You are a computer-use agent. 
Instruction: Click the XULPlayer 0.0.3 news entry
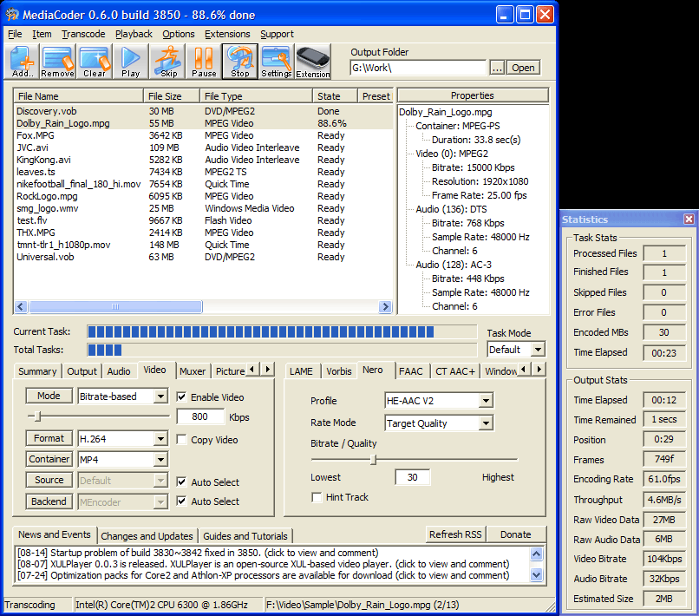[264, 564]
